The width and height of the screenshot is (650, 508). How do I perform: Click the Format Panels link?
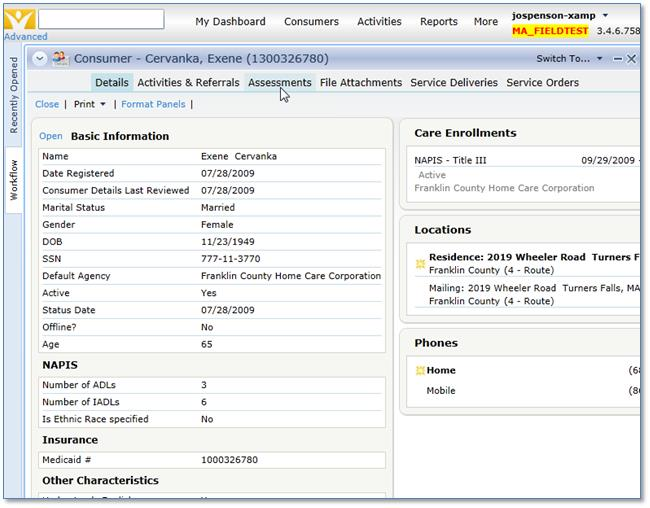(153, 104)
